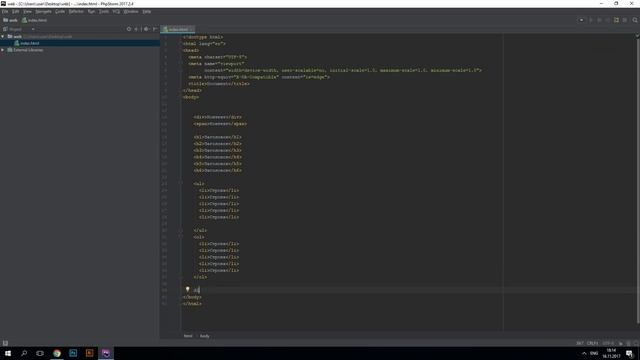Open the Project panel settings gear

pos(147,29)
